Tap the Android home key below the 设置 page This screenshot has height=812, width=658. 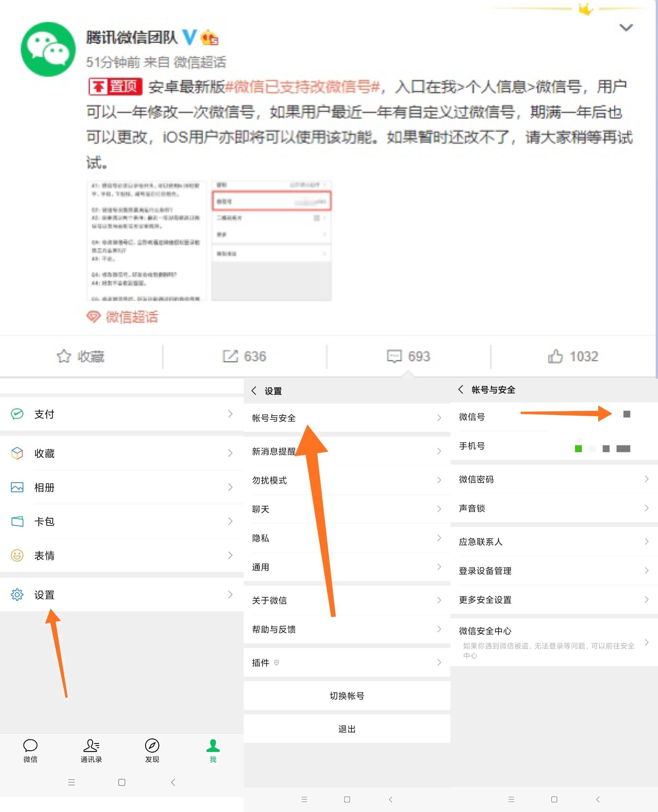click(x=347, y=799)
